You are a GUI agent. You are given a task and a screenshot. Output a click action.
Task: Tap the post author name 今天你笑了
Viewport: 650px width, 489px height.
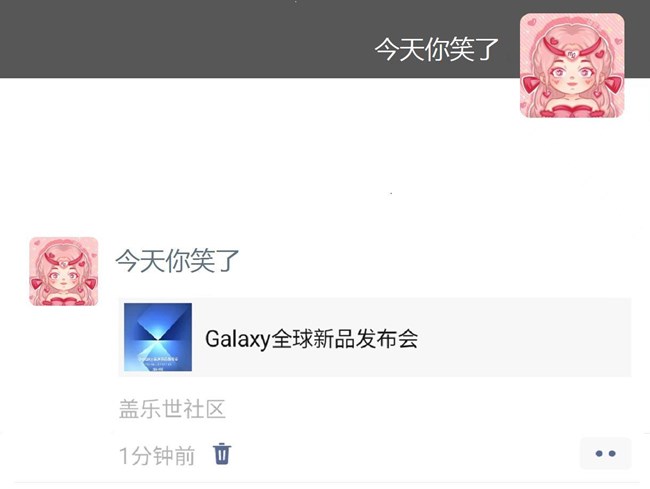(177, 261)
